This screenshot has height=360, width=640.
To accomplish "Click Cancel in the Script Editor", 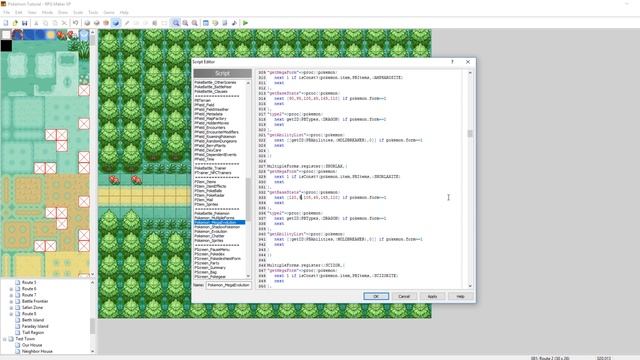I will [404, 296].
